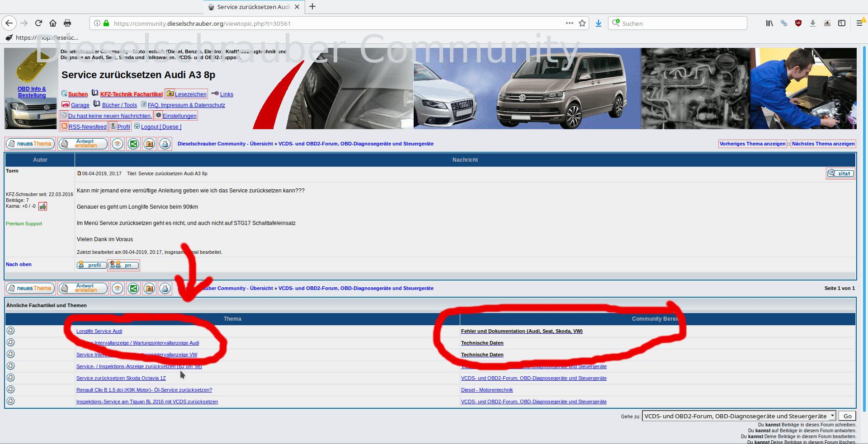
Task: Go back with the browser back arrow
Action: pos(9,23)
